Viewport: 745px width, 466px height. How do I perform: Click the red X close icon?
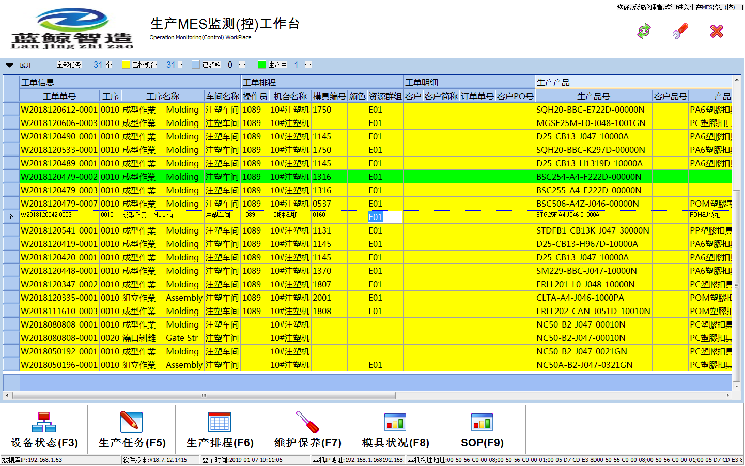pyautogui.click(x=716, y=31)
